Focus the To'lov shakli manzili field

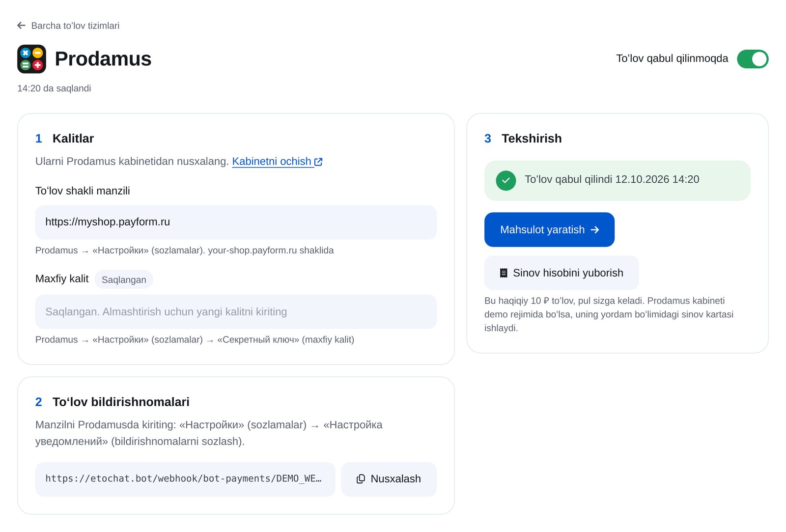coord(236,223)
